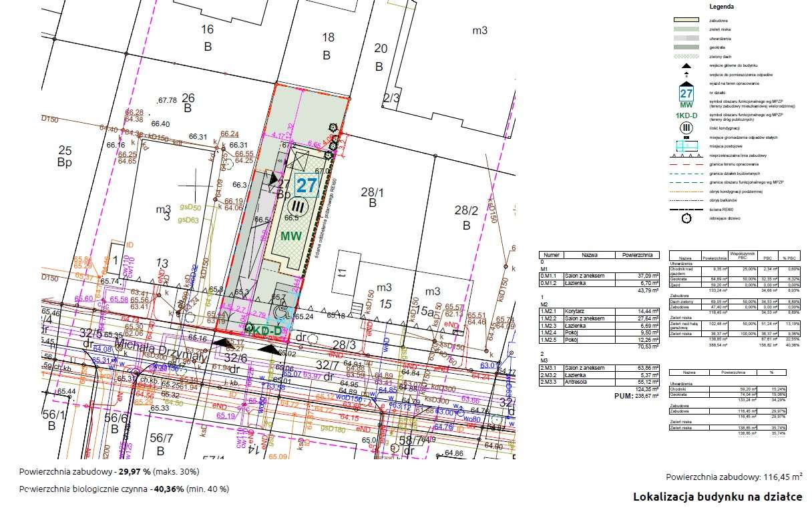Viewport: 812px width, 516px height.
Task: Click the zabudowa beige swatch in the legend
Action: point(686,20)
